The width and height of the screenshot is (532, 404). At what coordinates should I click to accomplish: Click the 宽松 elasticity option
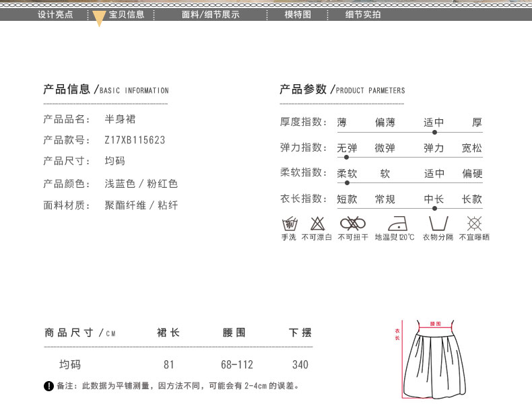pyautogui.click(x=472, y=148)
